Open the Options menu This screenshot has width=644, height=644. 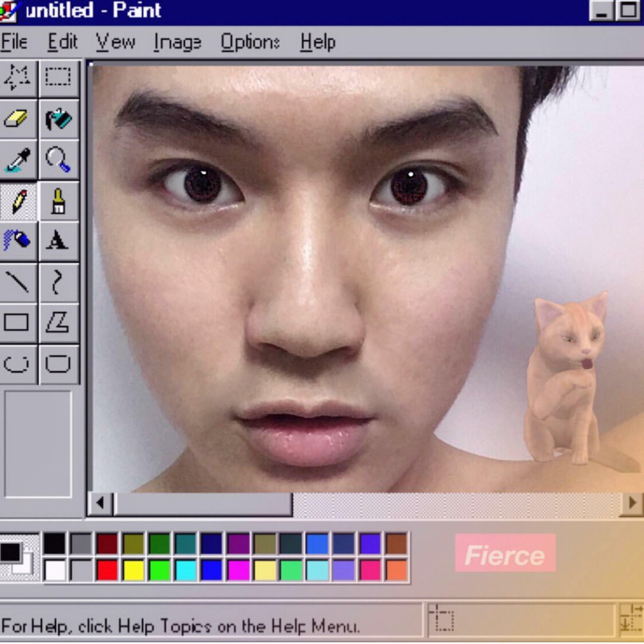(250, 42)
